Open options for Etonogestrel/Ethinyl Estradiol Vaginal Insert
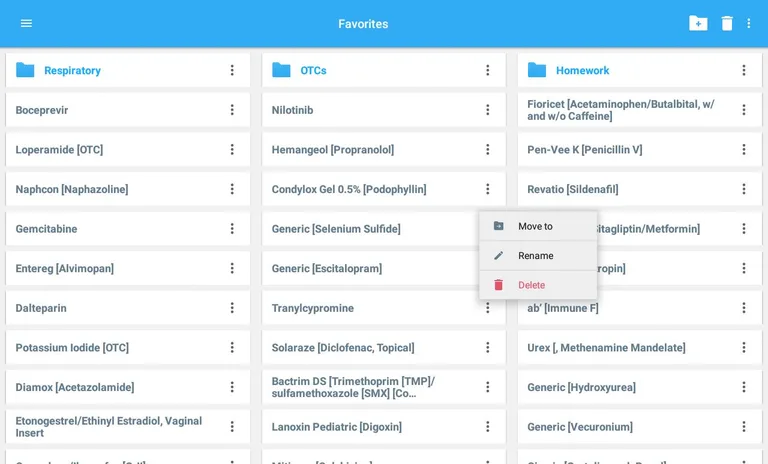The height and width of the screenshot is (464, 768). pos(232,427)
